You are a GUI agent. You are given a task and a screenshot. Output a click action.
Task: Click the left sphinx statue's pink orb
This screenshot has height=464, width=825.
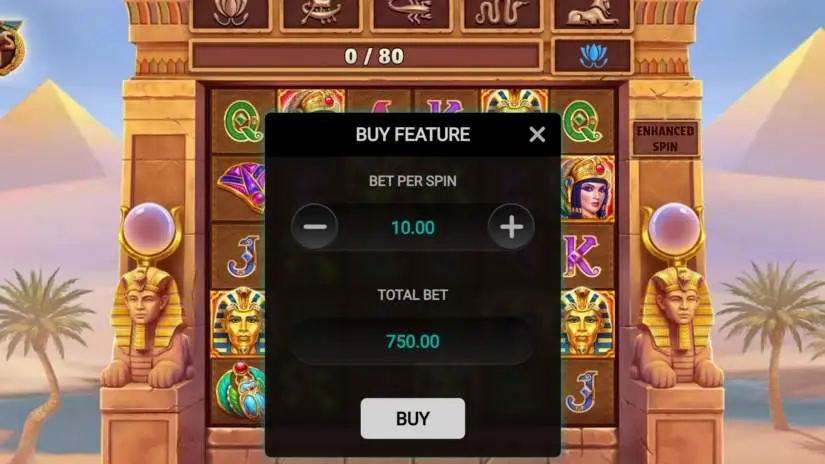click(150, 227)
